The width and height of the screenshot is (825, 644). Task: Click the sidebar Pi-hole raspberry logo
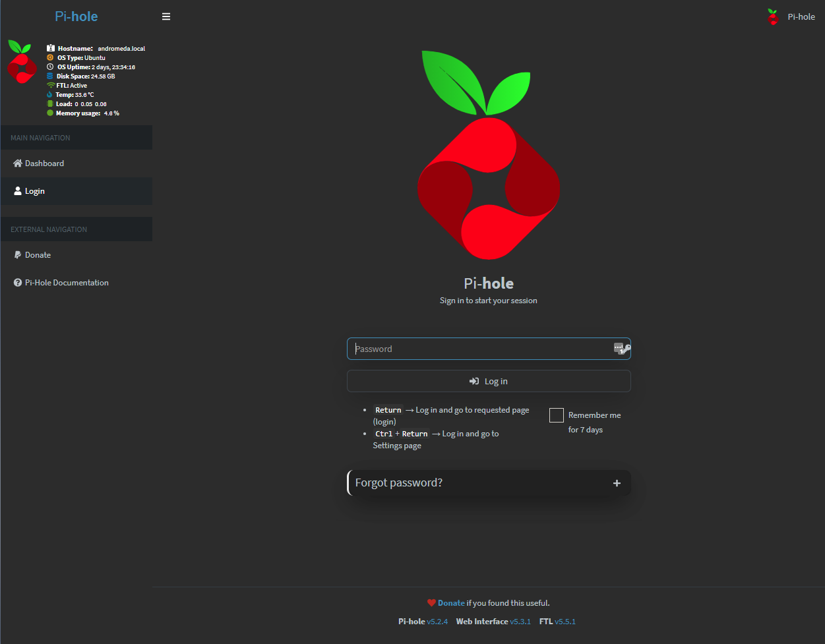click(22, 62)
